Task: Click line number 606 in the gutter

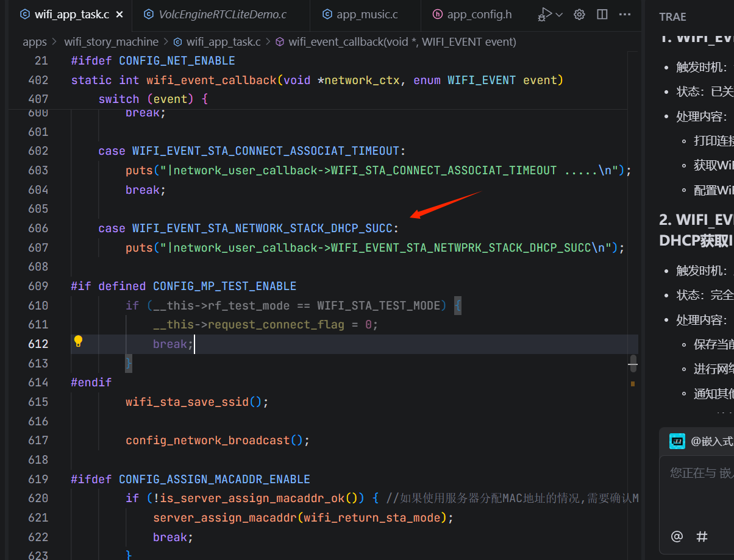Action: pos(37,228)
